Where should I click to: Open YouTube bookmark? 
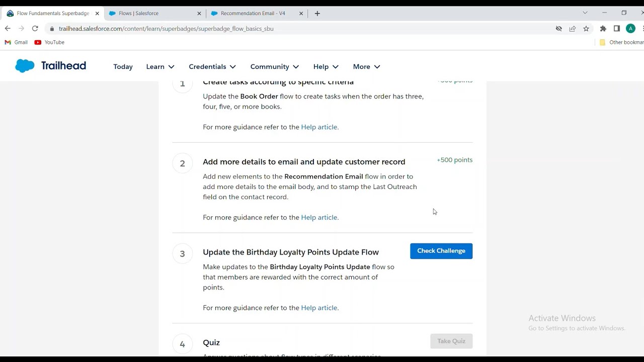(49, 42)
